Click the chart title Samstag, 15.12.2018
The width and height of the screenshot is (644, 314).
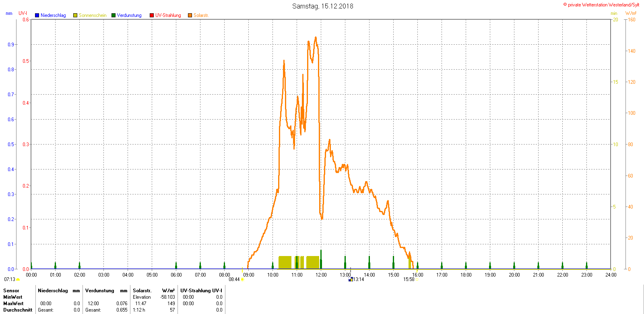pos(323,6)
